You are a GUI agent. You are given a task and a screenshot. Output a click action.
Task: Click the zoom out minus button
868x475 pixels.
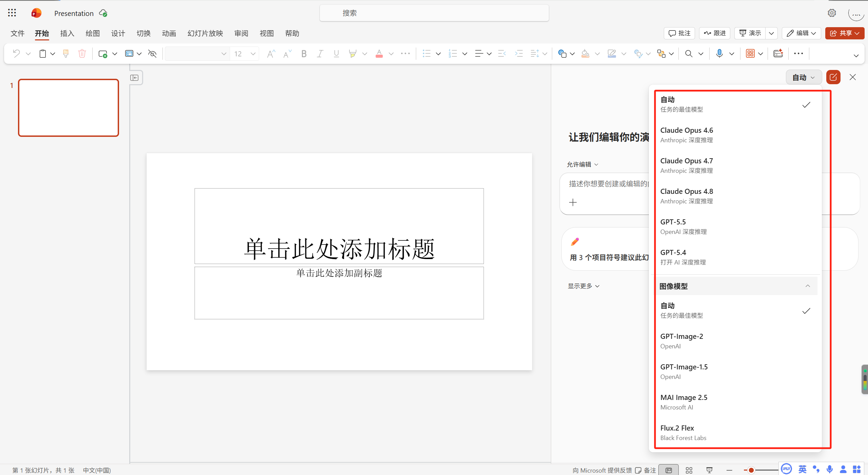[729, 470]
